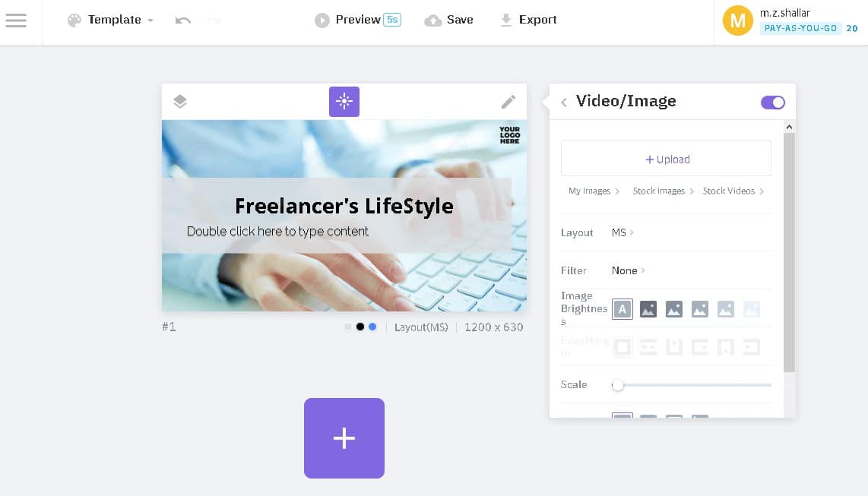Select the second-darkest brightness option
The image size is (868, 496).
673,309
